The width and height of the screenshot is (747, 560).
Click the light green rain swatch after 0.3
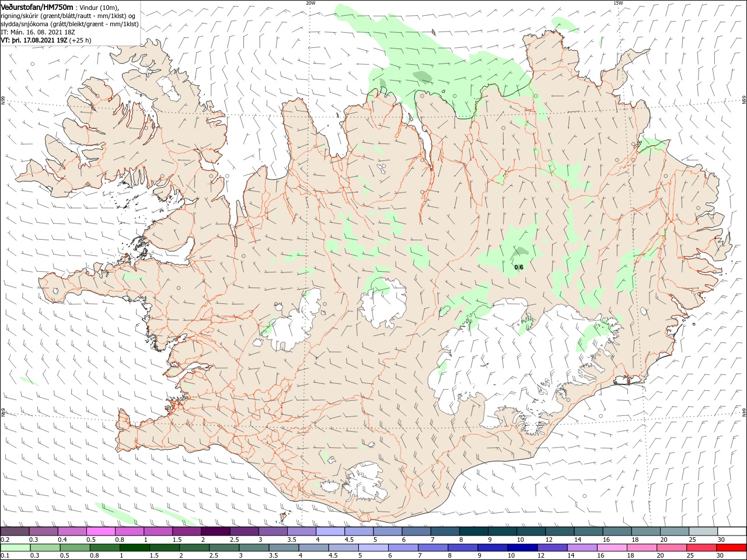[x=45, y=548]
